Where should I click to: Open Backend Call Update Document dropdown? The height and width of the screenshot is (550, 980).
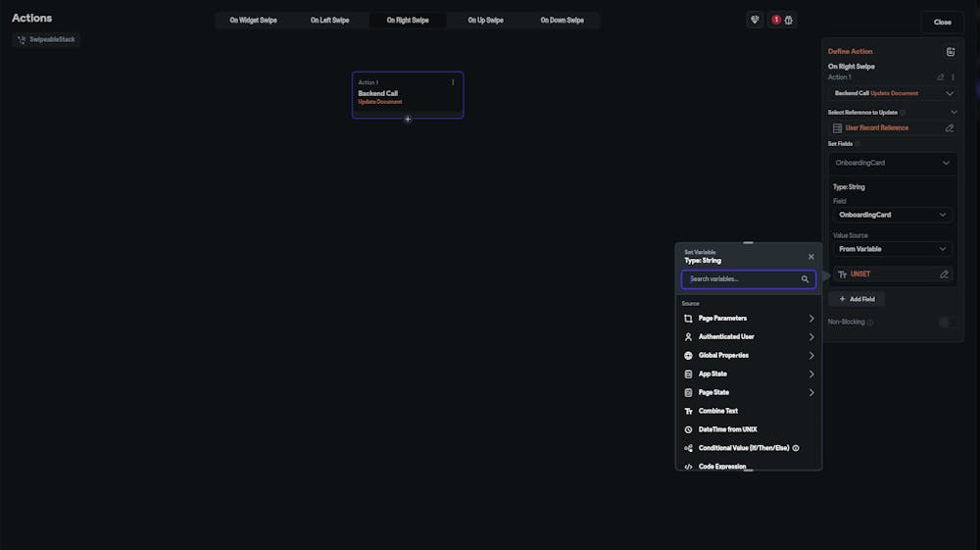click(893, 94)
